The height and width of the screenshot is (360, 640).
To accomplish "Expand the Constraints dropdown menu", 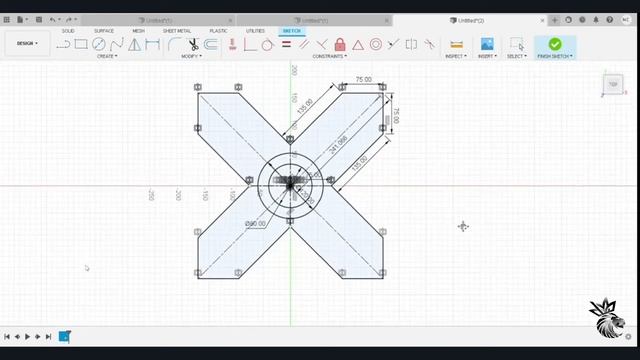I will click(x=330, y=56).
